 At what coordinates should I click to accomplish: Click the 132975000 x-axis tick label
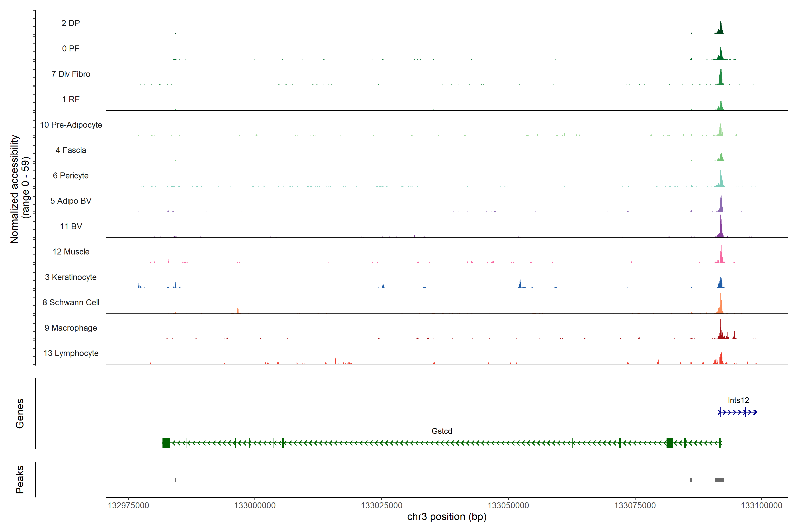128,506
